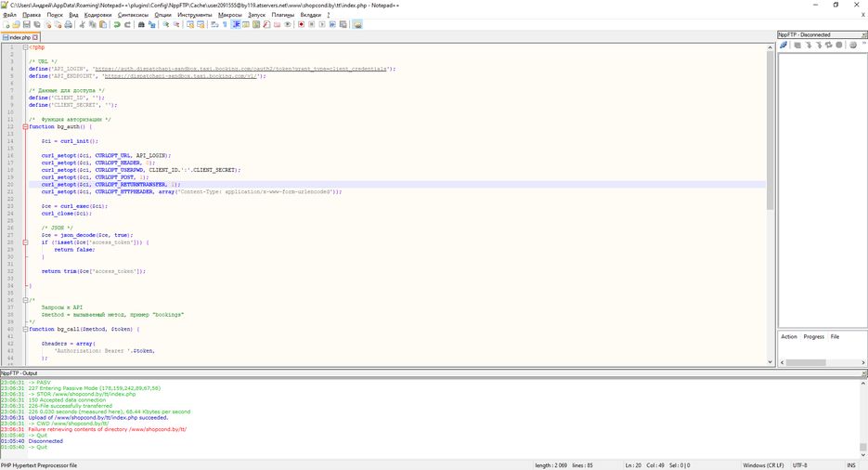
Task: Close the NppFTP Disconnected panel
Action: tap(863, 35)
